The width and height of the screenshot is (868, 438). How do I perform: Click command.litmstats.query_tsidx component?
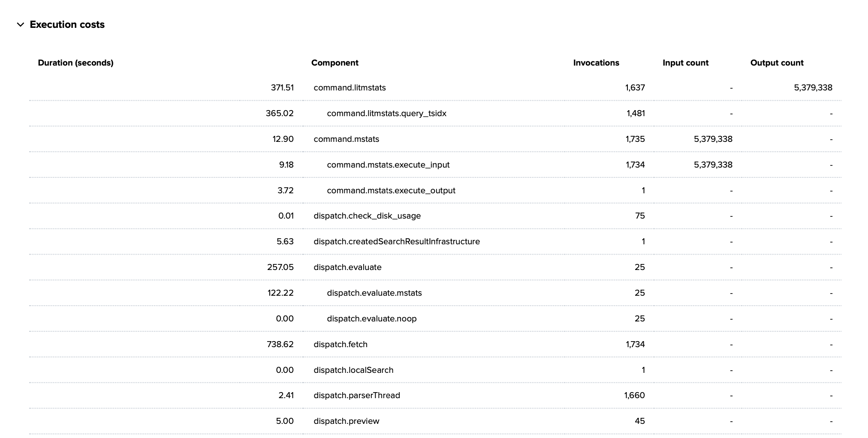pos(386,114)
